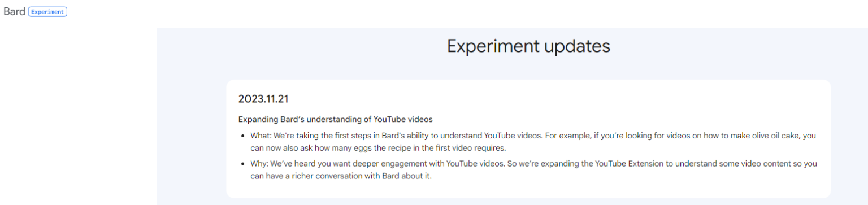Click the Bard logo text
This screenshot has height=205, width=868.
pyautogui.click(x=14, y=11)
